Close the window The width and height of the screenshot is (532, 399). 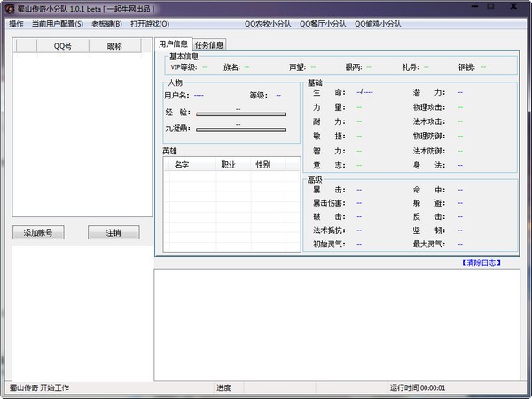513,6
